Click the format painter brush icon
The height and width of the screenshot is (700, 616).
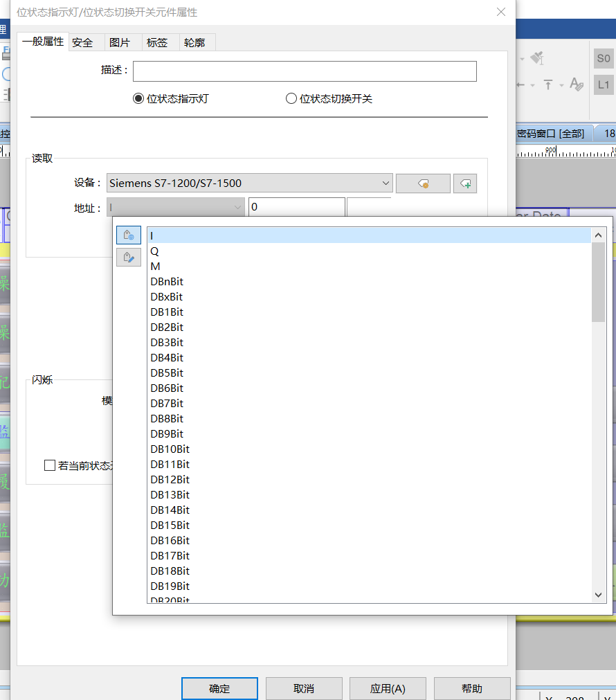[537, 59]
